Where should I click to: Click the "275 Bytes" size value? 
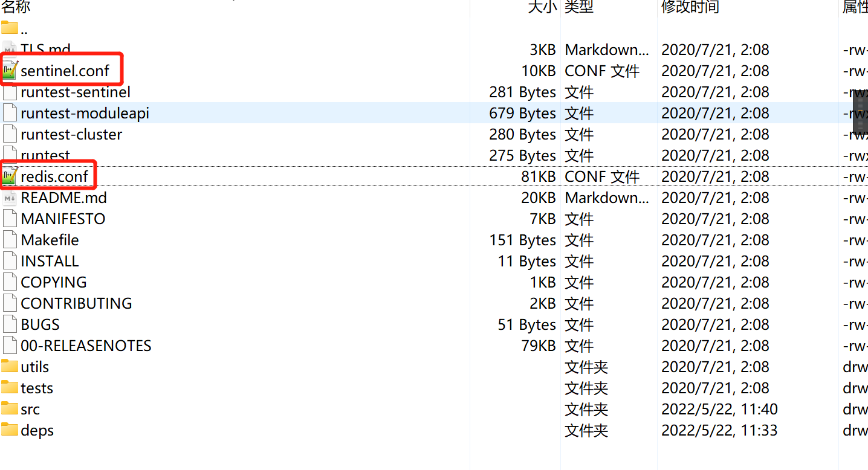(x=523, y=155)
